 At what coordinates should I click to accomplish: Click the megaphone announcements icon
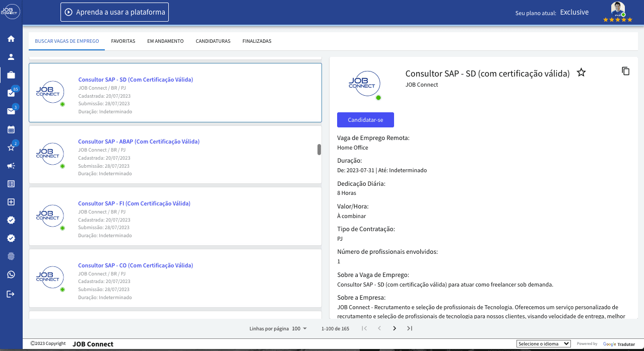tap(11, 166)
